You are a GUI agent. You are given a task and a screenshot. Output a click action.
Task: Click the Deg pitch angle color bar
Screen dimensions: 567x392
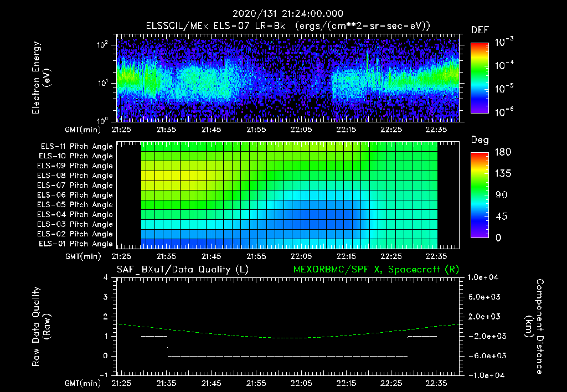point(480,195)
